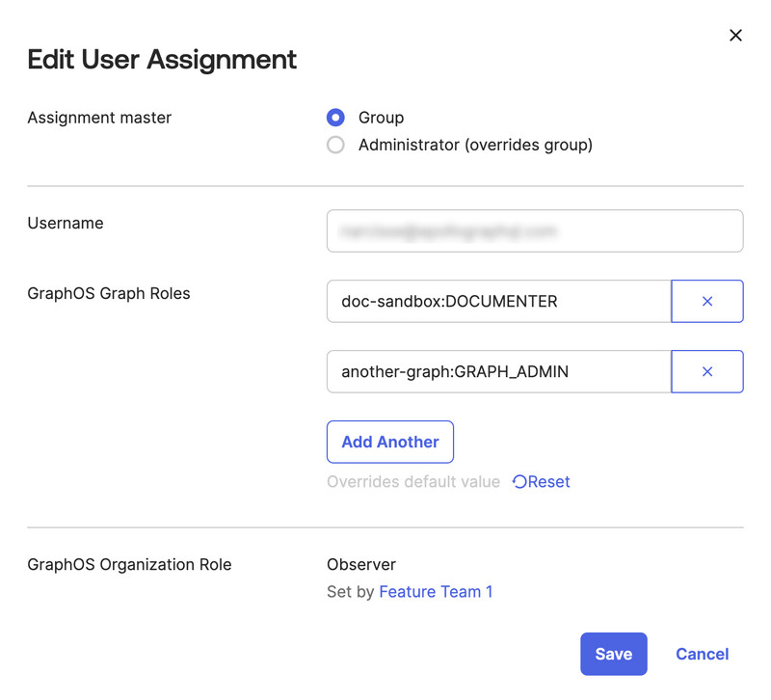Close the Edit User Assignment dialog

coord(735,36)
